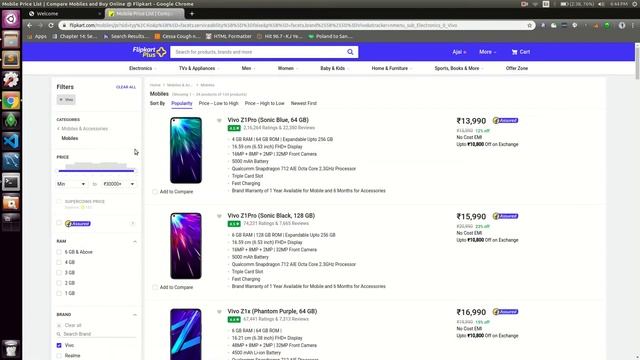
Task: Sort by Price -- High to Low
Action: [264, 103]
